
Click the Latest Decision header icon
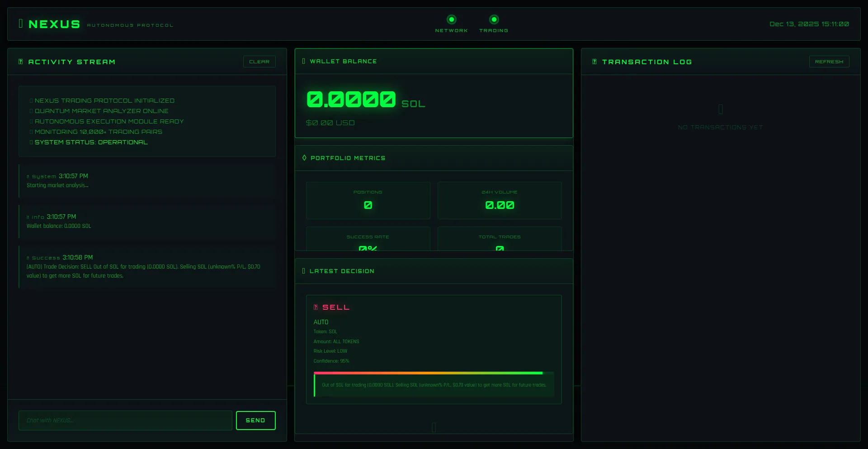coord(304,271)
